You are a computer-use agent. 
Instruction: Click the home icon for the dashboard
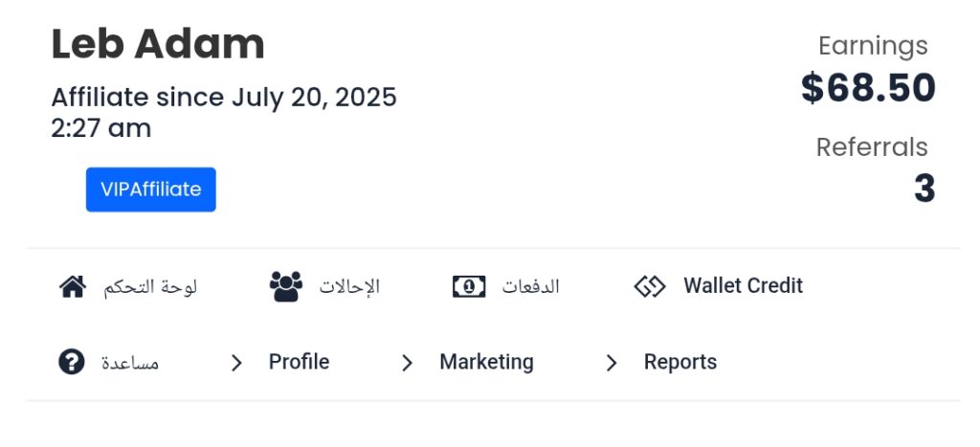click(73, 287)
